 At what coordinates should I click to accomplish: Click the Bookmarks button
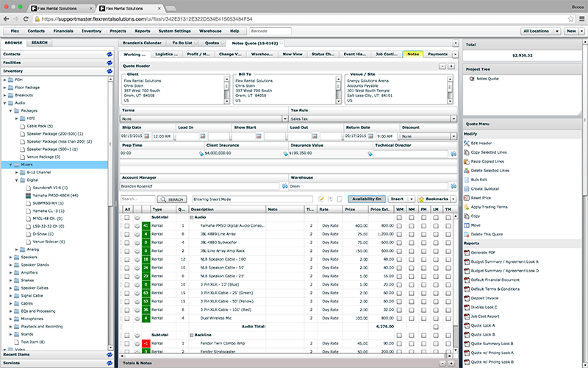(x=434, y=199)
